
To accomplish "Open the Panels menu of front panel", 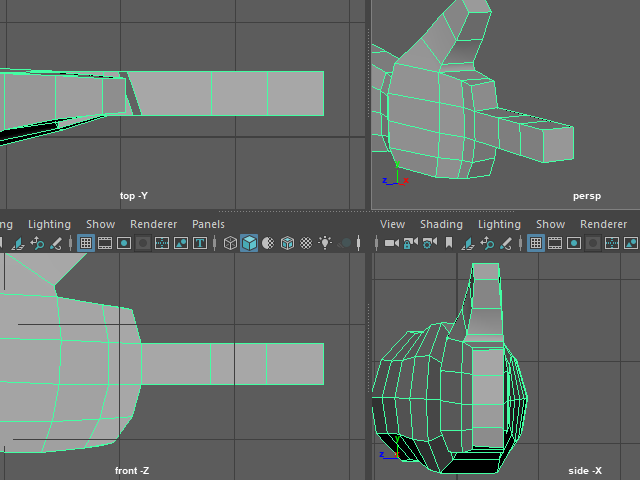I will pyautogui.click(x=208, y=224).
